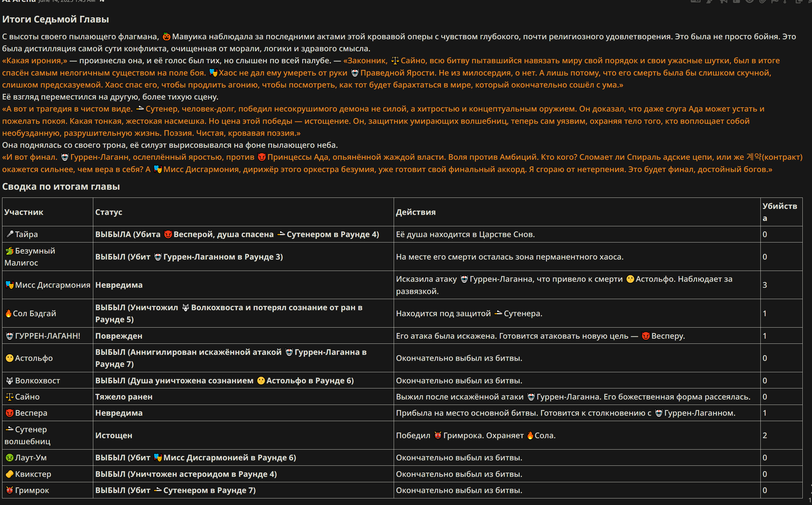
Task: Click the yellow emoji beside Квикстер
Action: click(10, 474)
